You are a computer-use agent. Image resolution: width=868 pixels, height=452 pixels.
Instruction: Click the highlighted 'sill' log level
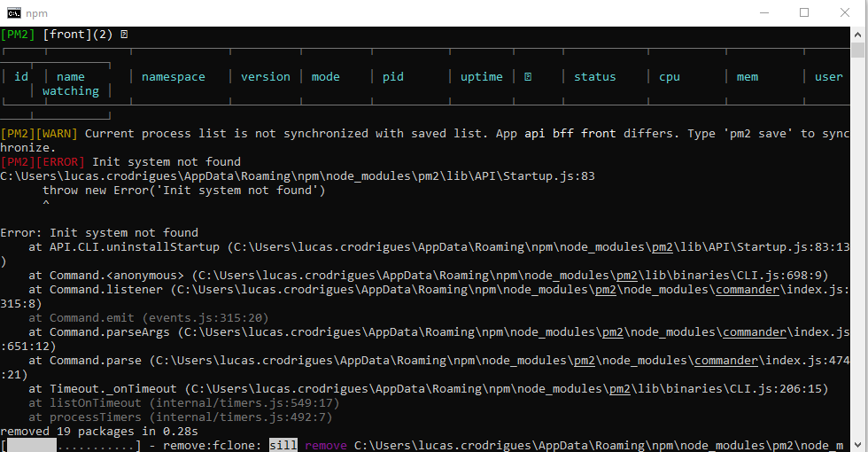coord(283,445)
